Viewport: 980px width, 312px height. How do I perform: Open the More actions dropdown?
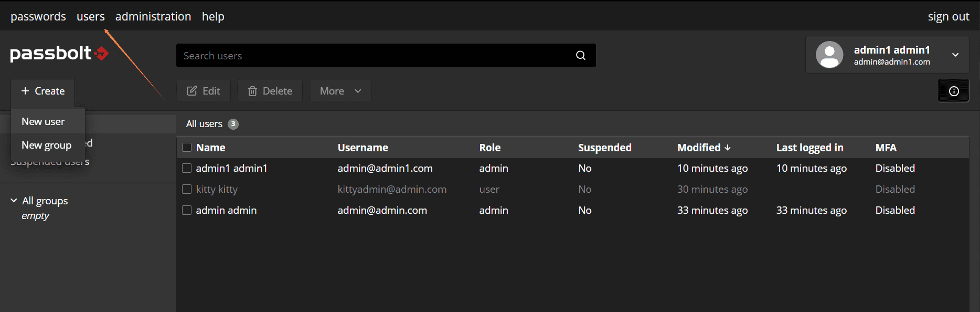coord(340,91)
